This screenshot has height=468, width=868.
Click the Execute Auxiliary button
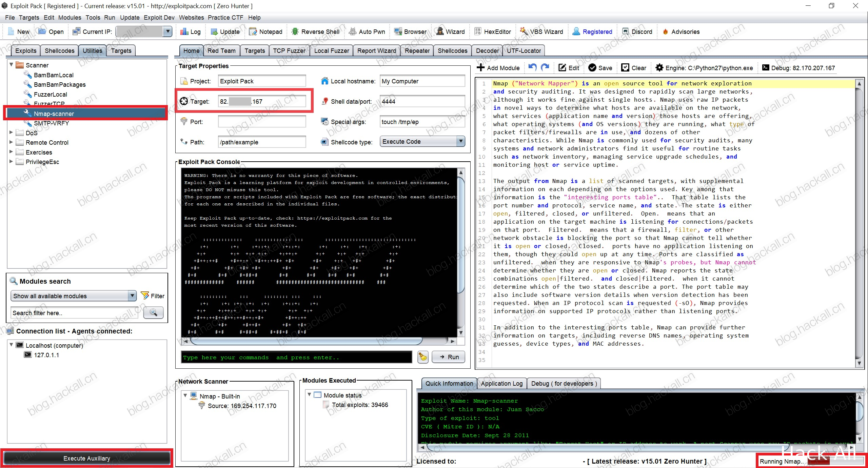click(87, 458)
